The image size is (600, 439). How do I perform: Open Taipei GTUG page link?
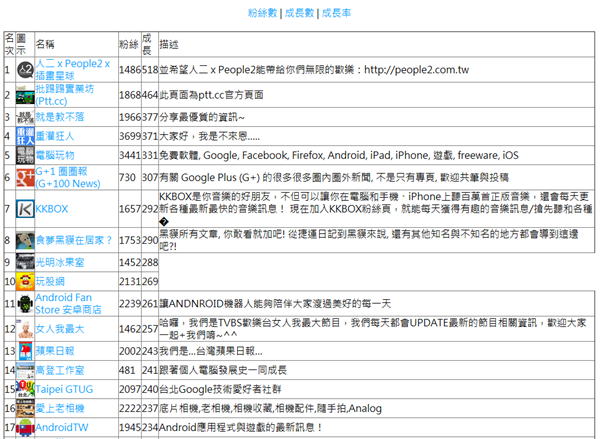[64, 389]
